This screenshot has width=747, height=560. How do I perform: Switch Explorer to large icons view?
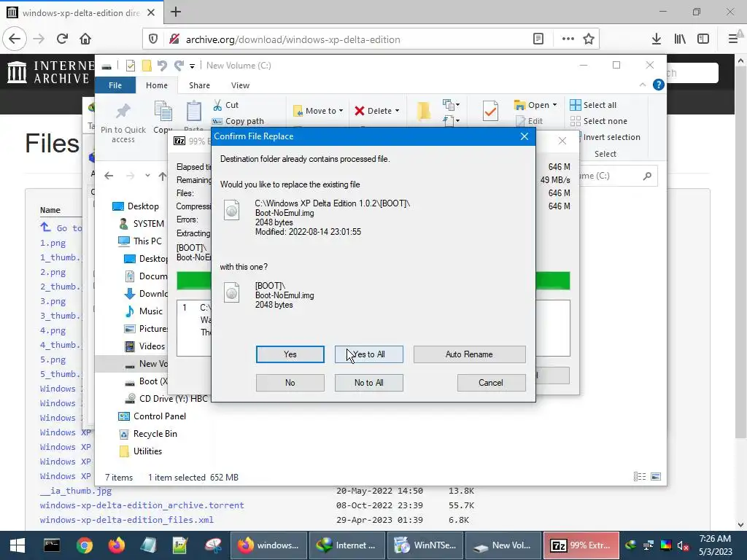tap(656, 477)
